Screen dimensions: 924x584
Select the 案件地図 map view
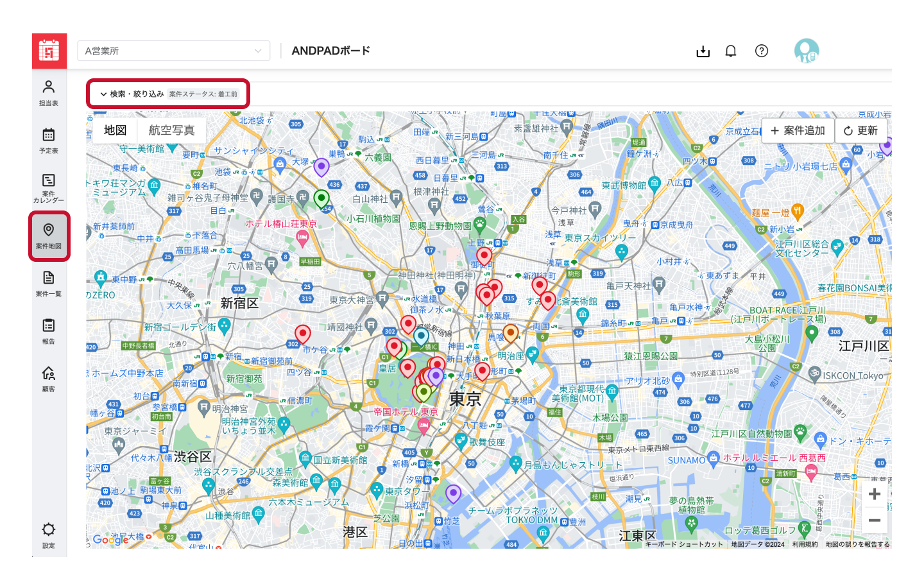tap(49, 236)
